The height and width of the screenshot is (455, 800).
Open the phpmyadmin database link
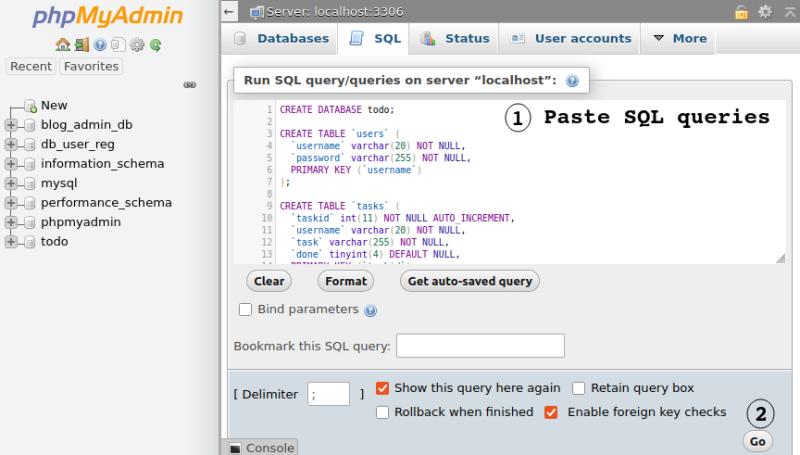point(81,222)
